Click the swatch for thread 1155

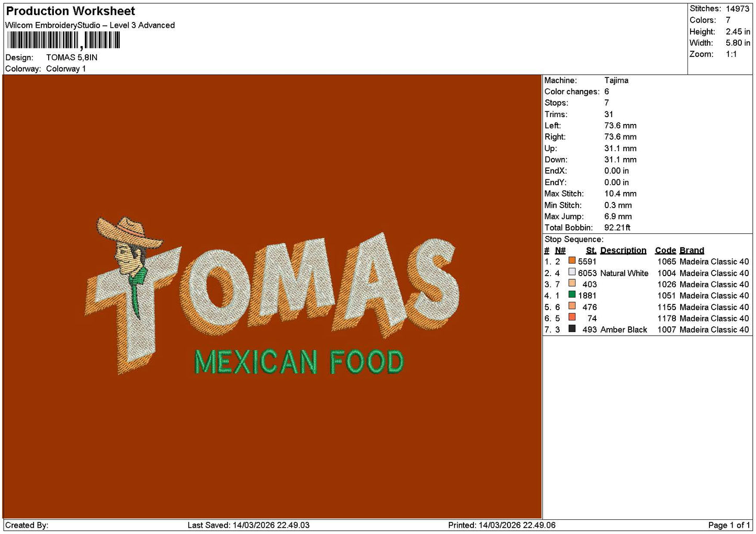[x=572, y=306]
